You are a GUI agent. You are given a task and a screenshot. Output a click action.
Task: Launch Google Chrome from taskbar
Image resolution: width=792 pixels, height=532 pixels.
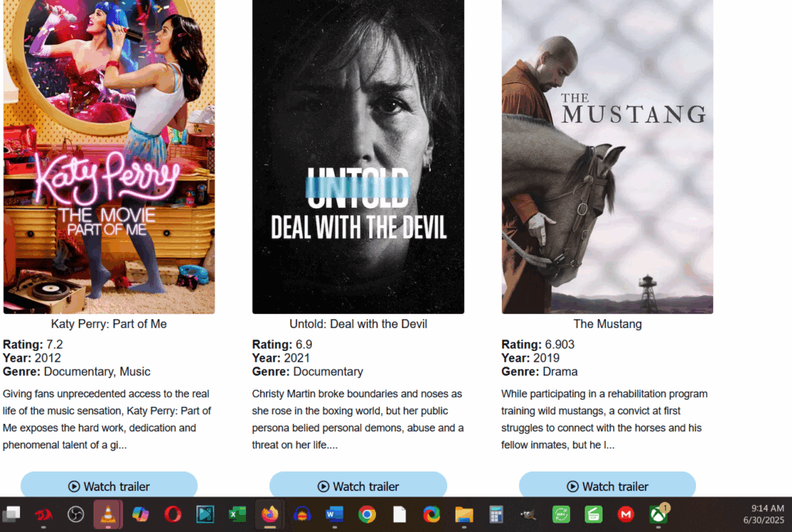coord(367,514)
